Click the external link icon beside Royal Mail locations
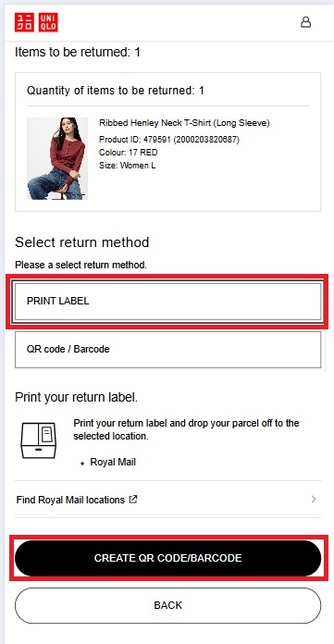The height and width of the screenshot is (644, 334). pos(132,500)
